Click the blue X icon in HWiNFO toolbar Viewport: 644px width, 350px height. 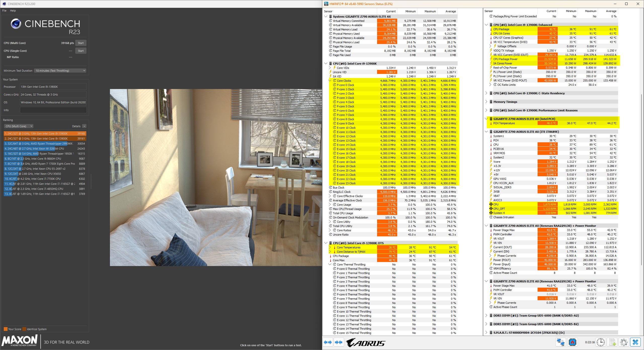coord(635,342)
